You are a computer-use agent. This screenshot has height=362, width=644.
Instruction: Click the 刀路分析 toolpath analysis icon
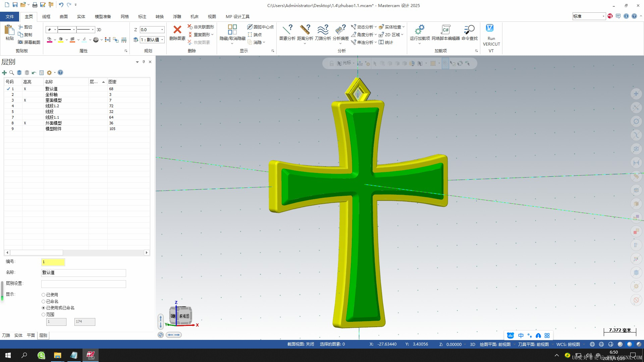323,31
